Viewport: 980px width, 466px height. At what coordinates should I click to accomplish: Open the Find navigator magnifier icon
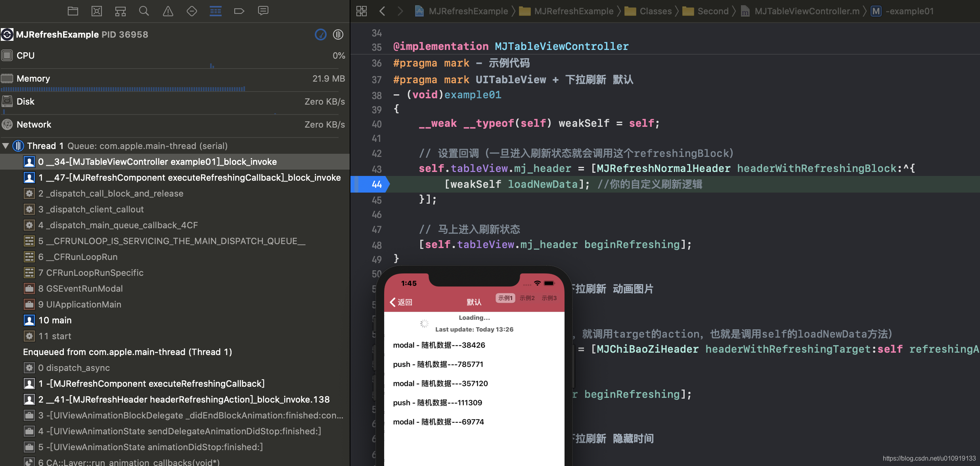144,11
